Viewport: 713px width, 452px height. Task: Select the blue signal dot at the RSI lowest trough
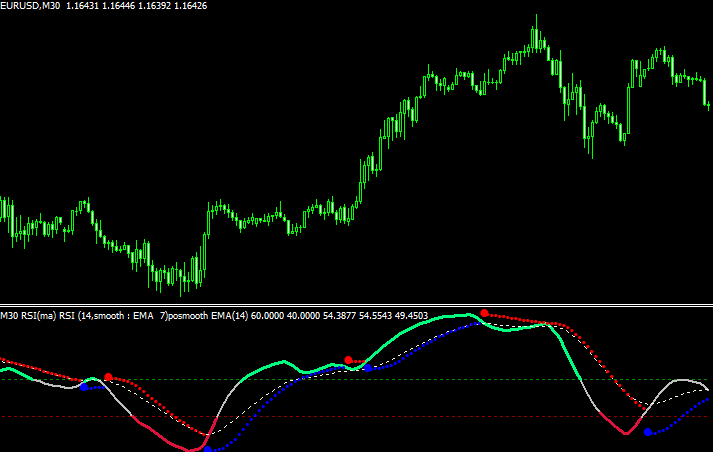(x=208, y=450)
